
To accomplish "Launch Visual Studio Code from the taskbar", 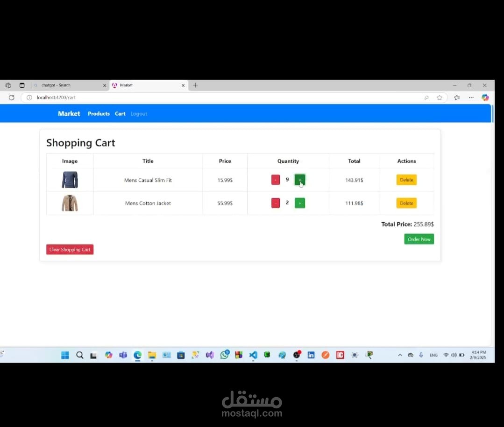I will [x=253, y=355].
